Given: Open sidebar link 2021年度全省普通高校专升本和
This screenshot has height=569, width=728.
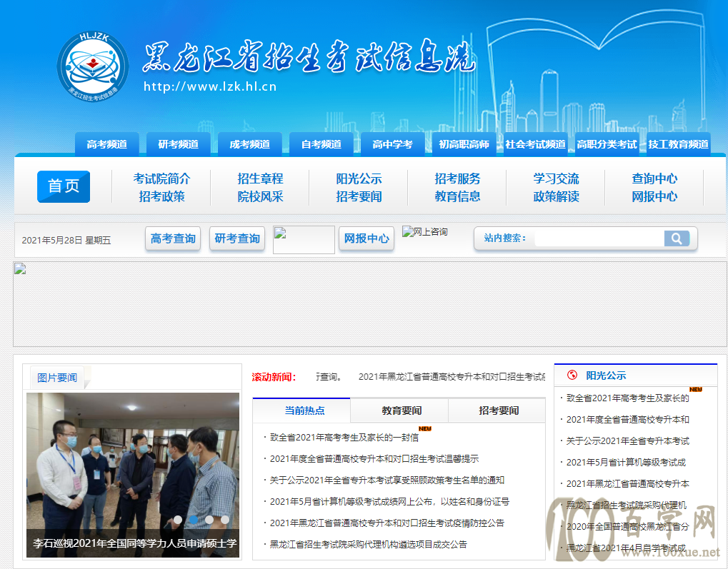Looking at the screenshot, I should [628, 420].
